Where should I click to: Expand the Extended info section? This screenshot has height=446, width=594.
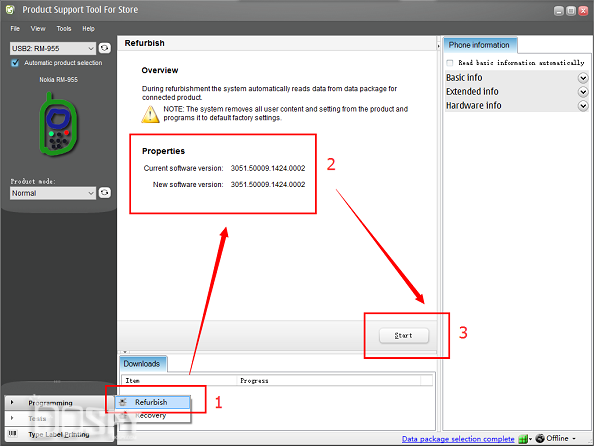pos(583,92)
